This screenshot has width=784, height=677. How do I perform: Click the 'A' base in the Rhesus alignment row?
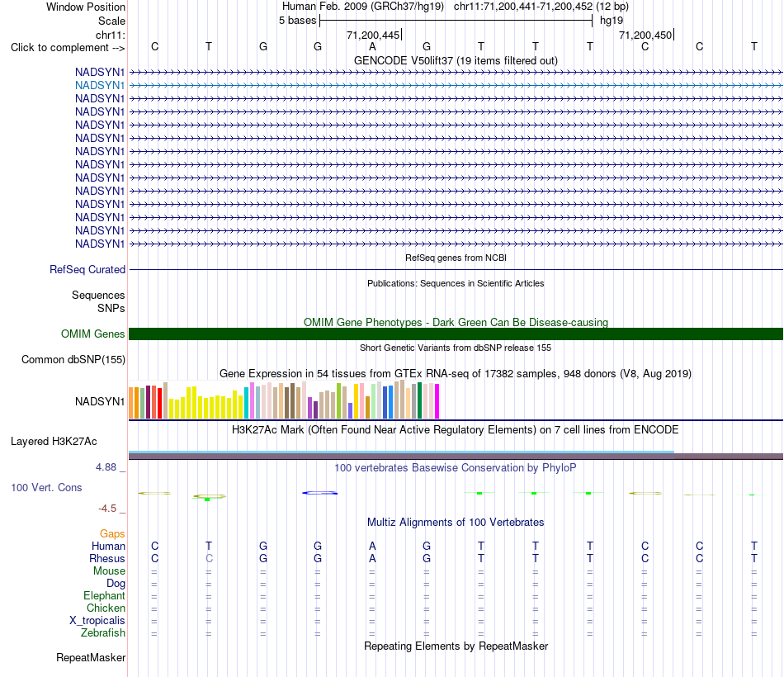[372, 558]
